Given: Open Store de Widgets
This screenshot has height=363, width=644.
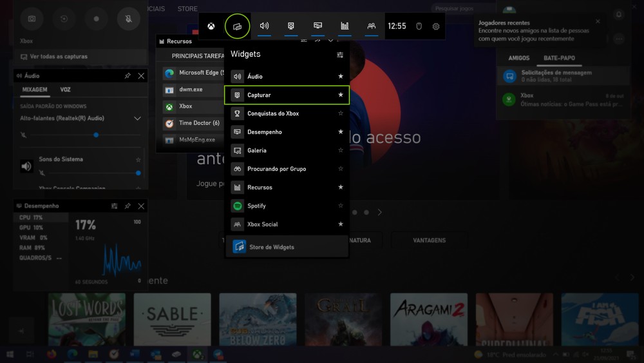Looking at the screenshot, I should pos(271,247).
